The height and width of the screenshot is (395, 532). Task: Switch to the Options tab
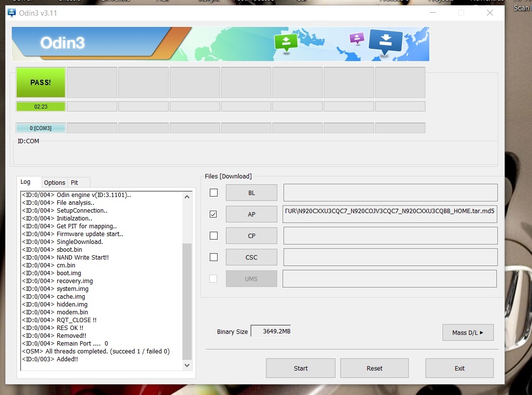point(55,182)
